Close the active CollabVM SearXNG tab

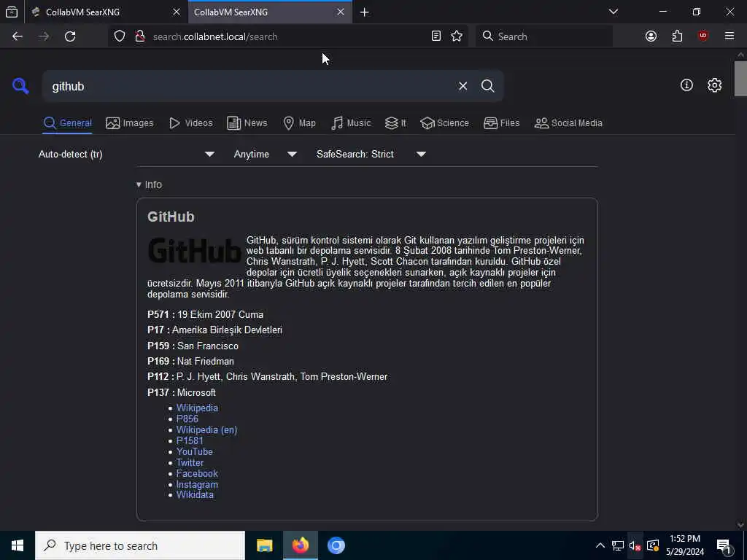coord(341,12)
